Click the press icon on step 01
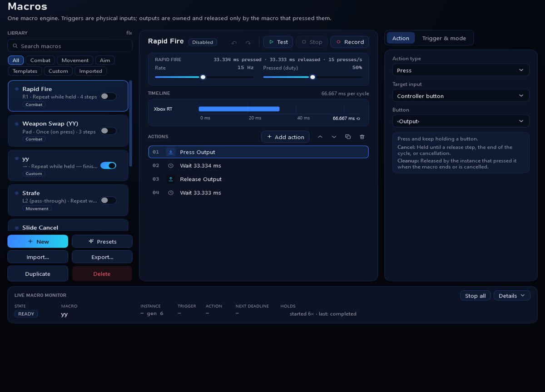 [171, 152]
